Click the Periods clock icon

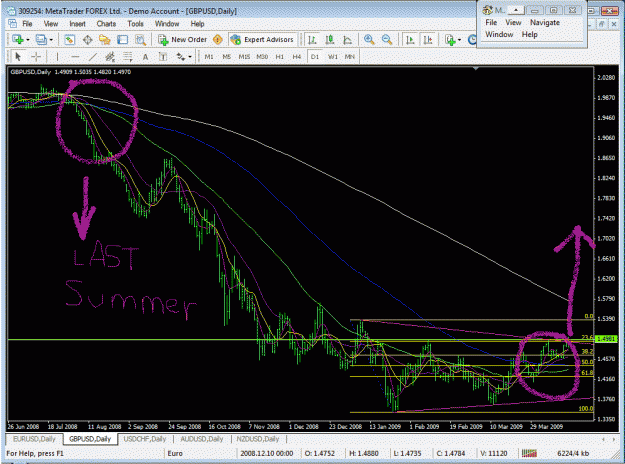click(472, 39)
